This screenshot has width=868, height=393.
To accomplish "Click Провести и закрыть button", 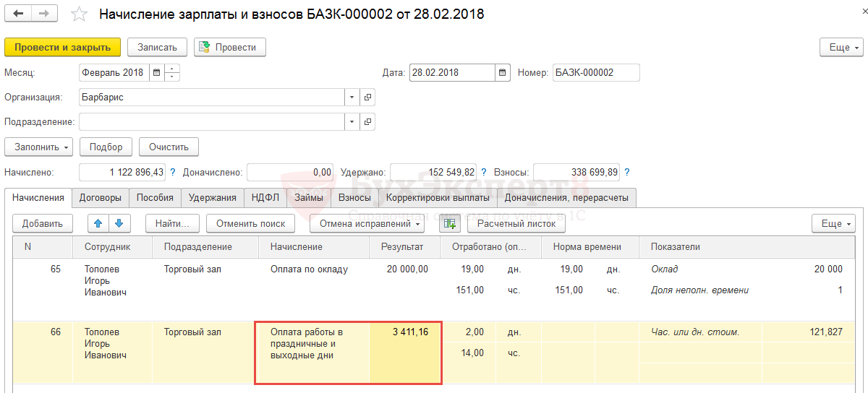I will [62, 47].
